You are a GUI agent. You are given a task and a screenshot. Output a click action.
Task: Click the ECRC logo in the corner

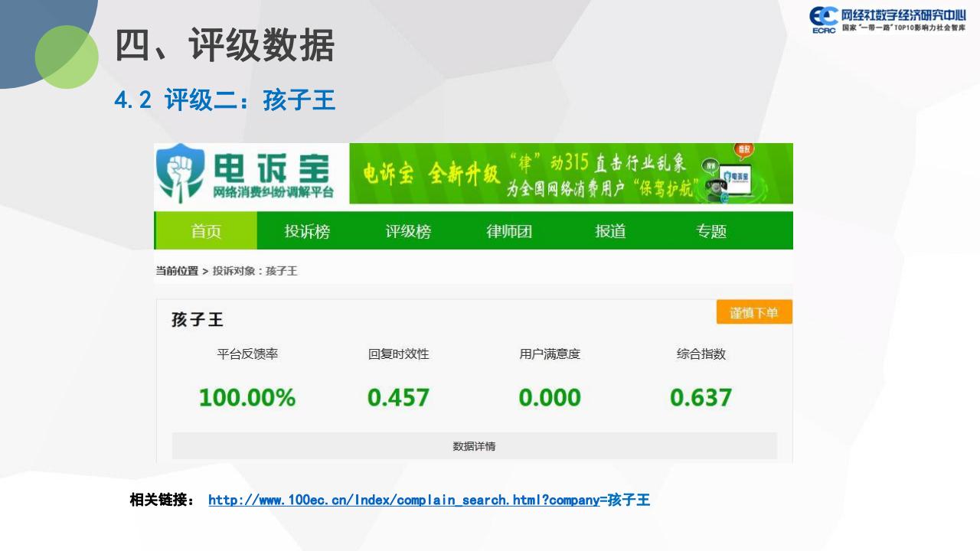(x=824, y=20)
